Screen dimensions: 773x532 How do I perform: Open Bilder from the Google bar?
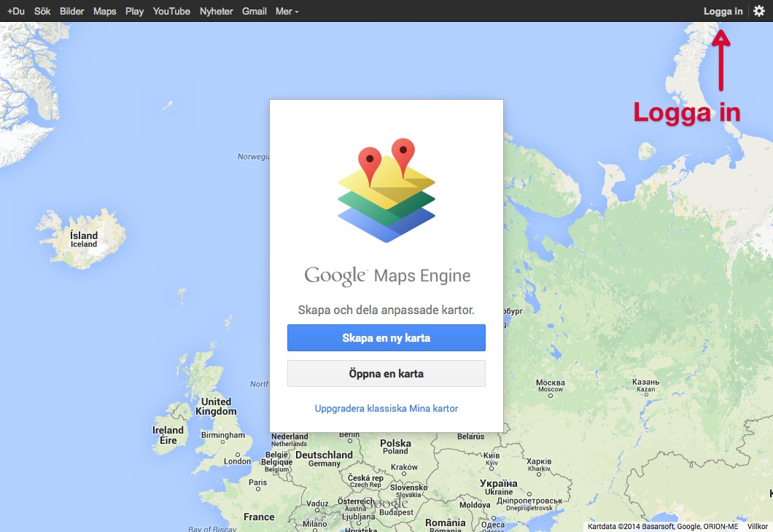click(72, 11)
